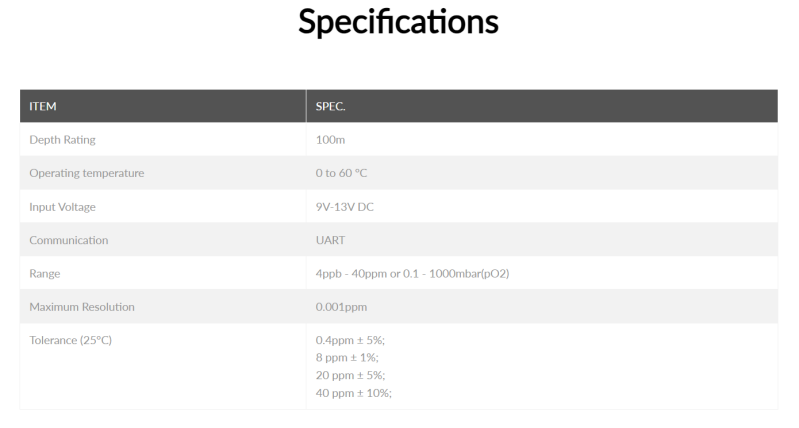Click the 8 ppm ± 1% tolerance line
This screenshot has height=428, width=799.
tap(346, 358)
